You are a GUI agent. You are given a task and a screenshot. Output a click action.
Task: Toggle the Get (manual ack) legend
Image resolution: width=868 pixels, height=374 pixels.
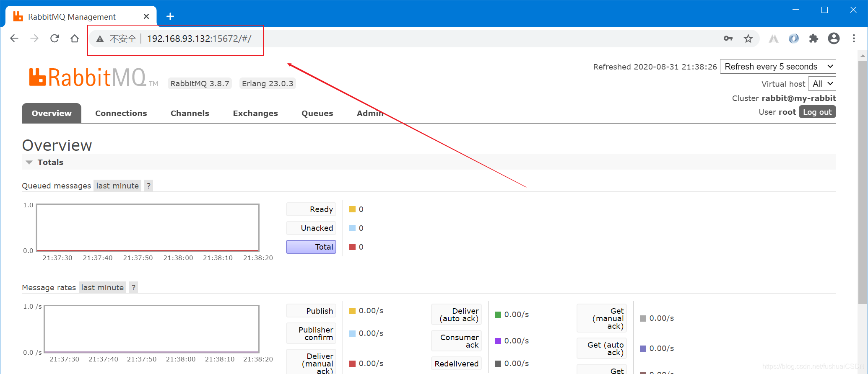click(602, 318)
